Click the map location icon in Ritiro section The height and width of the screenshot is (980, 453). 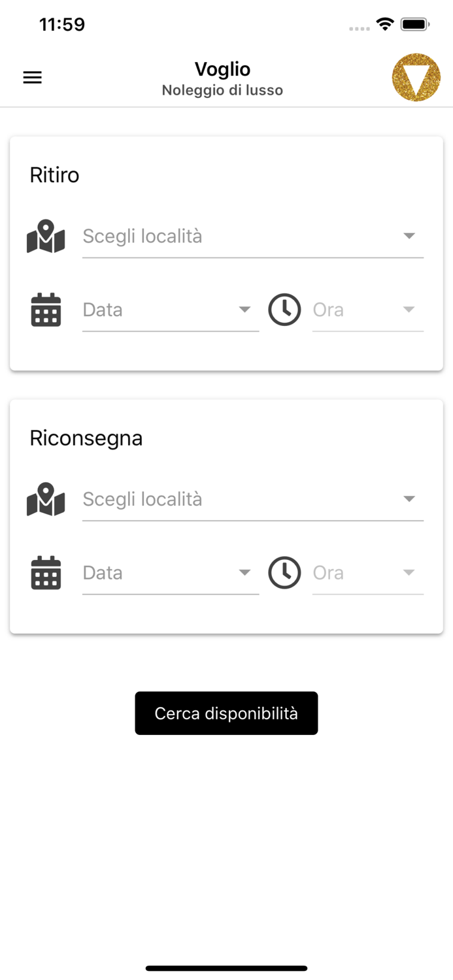[x=46, y=237]
